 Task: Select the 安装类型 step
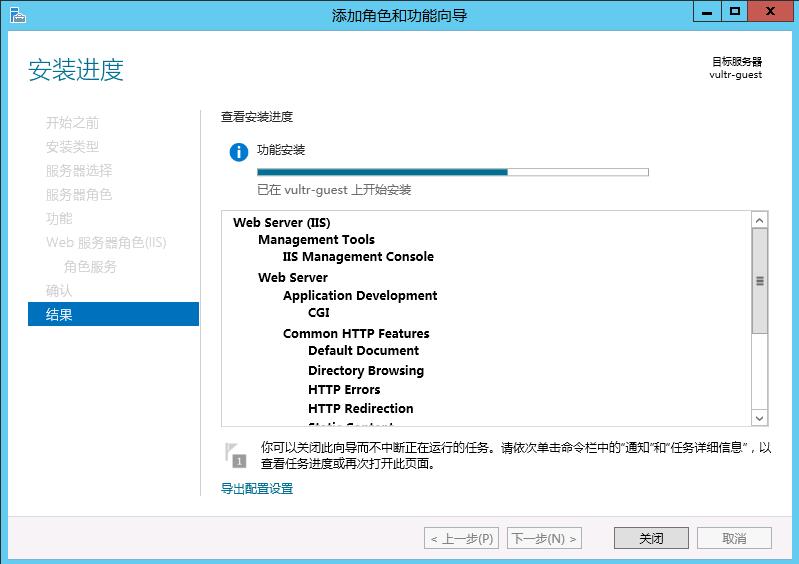pyautogui.click(x=72, y=147)
